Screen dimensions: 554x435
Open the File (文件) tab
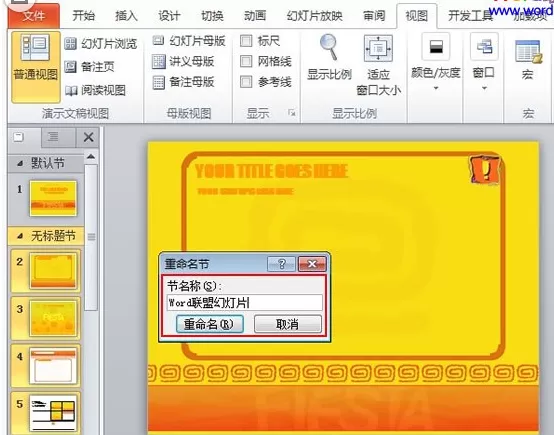point(34,16)
